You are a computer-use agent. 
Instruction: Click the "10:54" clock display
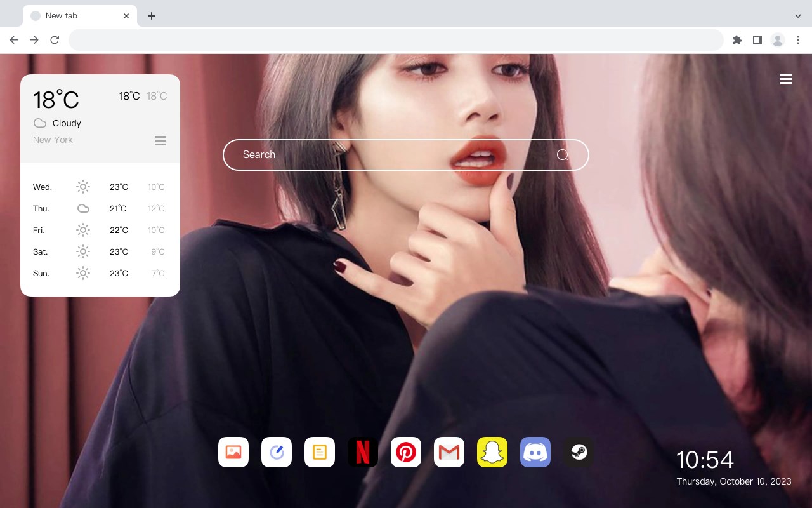coord(705,460)
